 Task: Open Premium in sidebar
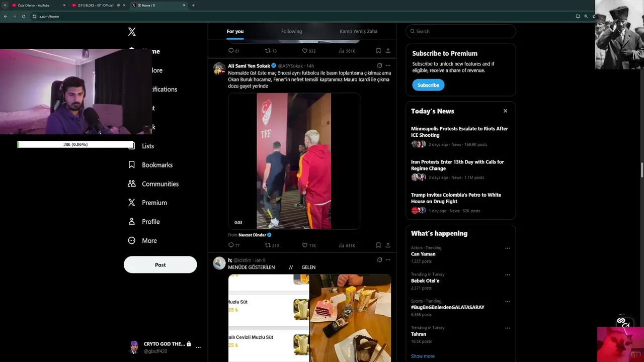tap(154, 203)
